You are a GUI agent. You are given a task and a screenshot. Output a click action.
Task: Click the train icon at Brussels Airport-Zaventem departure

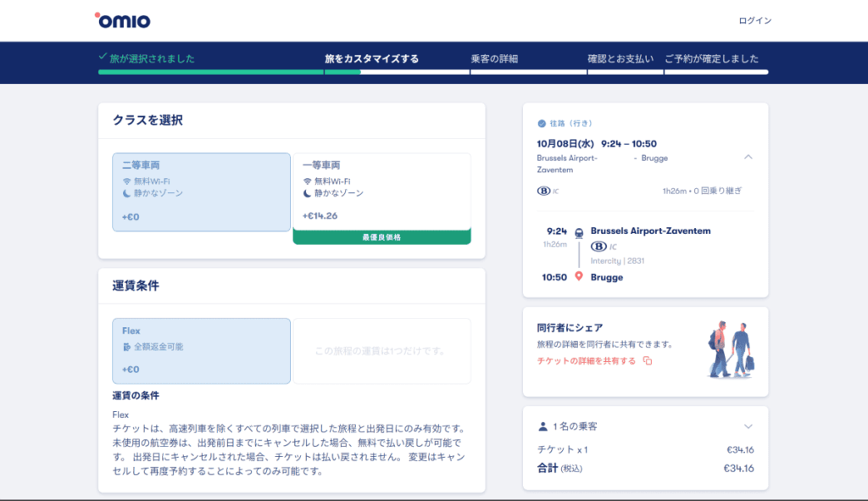(x=578, y=231)
